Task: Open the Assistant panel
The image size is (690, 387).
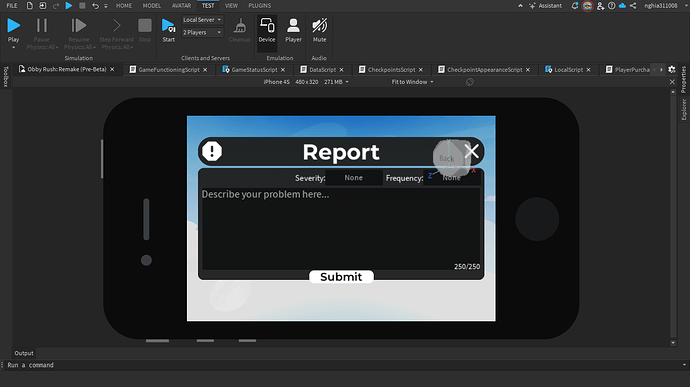Action: pos(546,6)
